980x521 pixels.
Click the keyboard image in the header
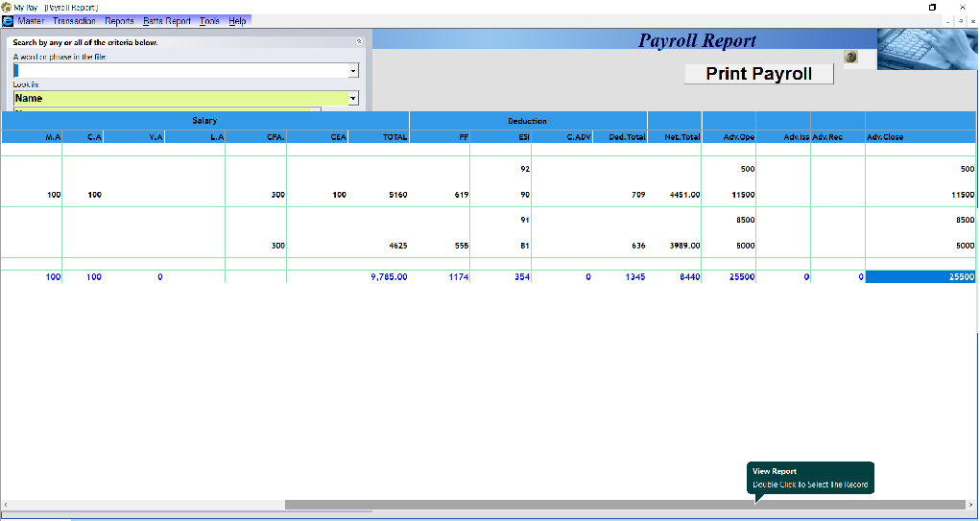[927, 50]
